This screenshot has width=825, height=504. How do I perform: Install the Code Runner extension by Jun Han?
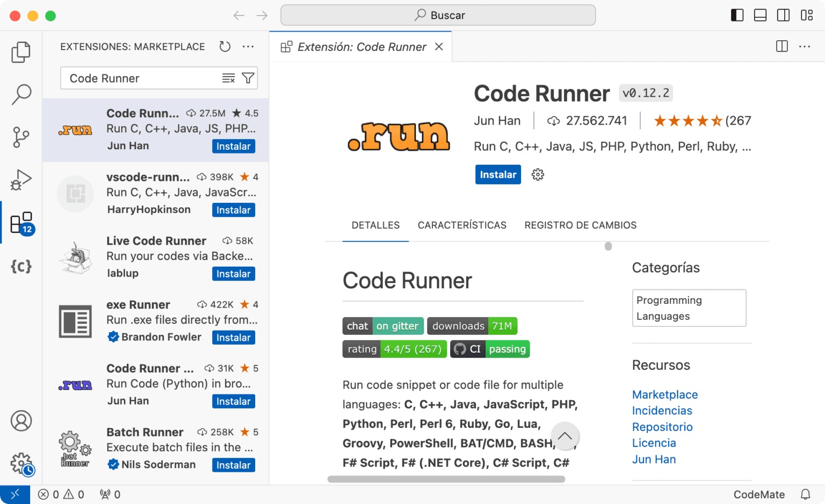tap(497, 174)
